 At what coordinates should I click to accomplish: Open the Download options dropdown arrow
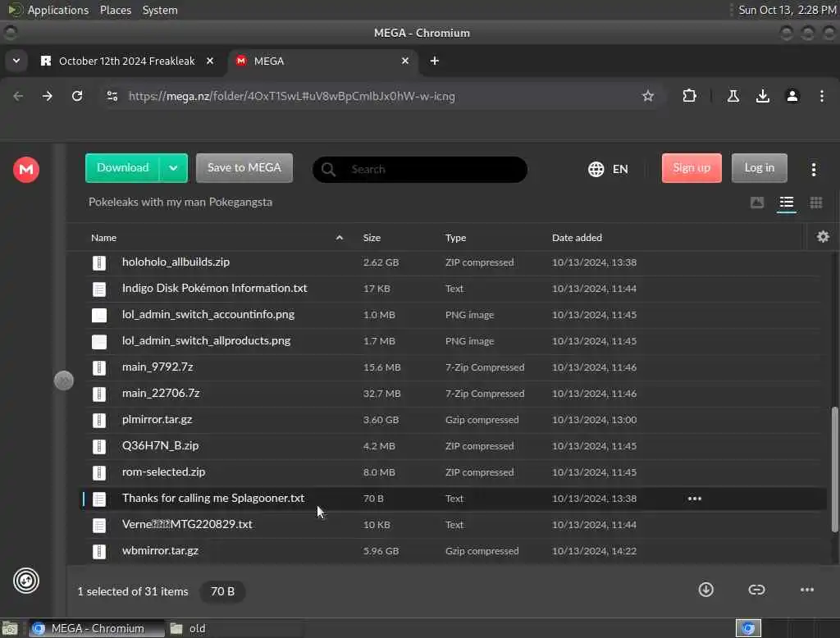174,168
